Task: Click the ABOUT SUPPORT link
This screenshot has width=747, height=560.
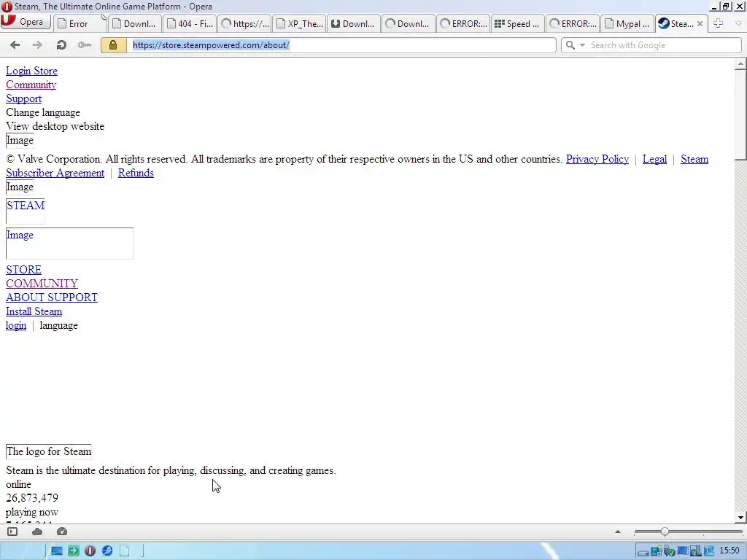Action: pos(52,297)
